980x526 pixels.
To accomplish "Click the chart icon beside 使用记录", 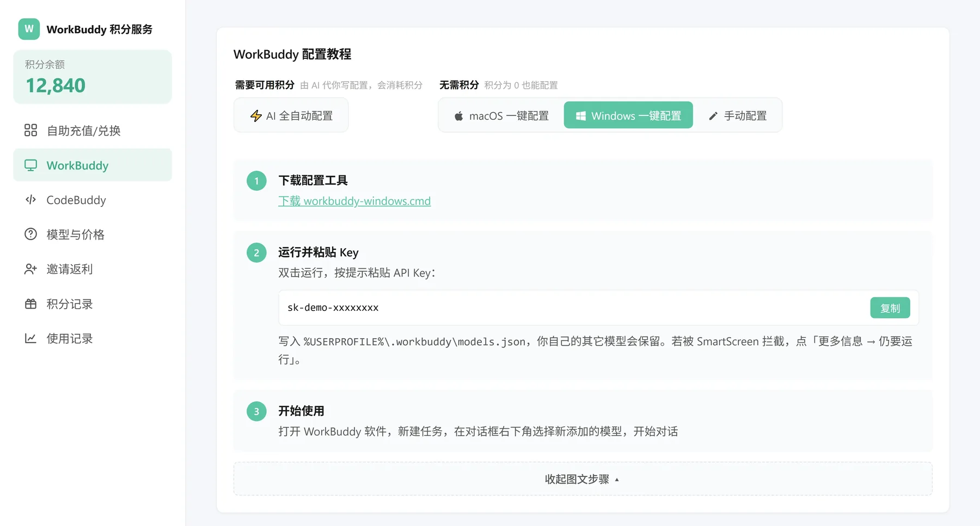I will coord(30,338).
